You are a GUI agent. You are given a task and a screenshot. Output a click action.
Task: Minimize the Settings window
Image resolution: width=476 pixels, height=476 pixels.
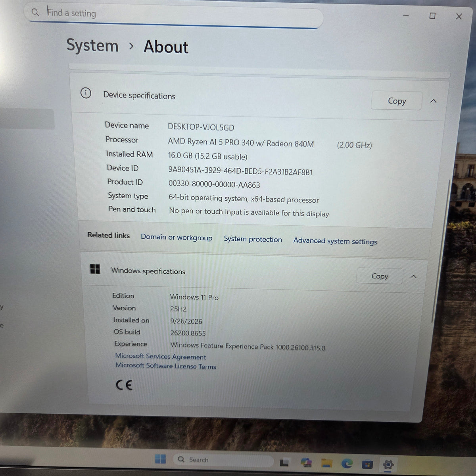tap(406, 15)
